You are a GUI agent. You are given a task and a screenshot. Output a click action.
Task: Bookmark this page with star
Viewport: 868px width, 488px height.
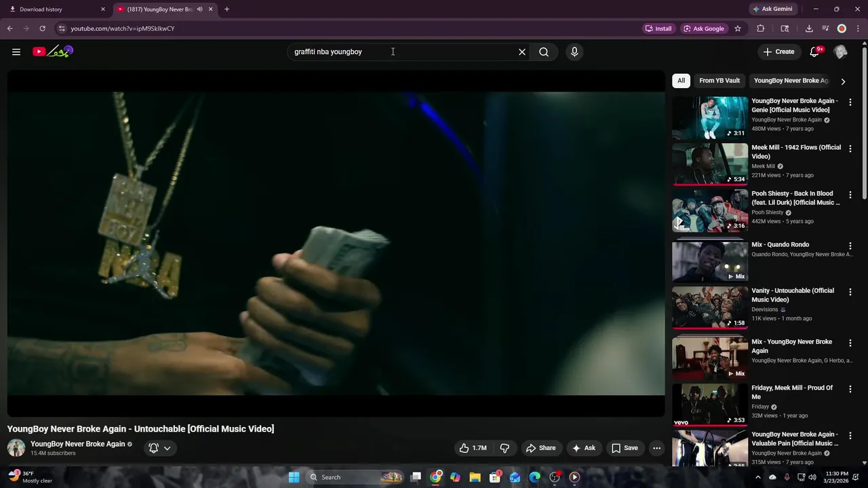pyautogui.click(x=738, y=28)
